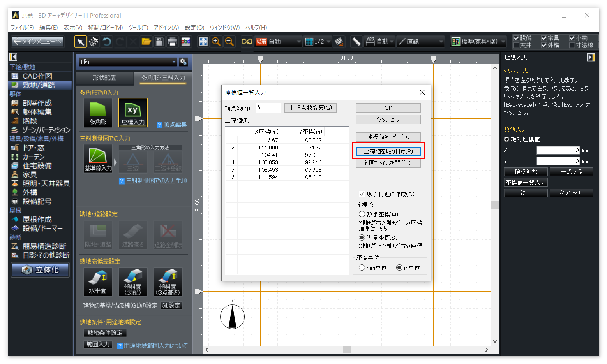Click the 頂点数(N) input field
Screen dimensions: 607x364
coord(268,108)
